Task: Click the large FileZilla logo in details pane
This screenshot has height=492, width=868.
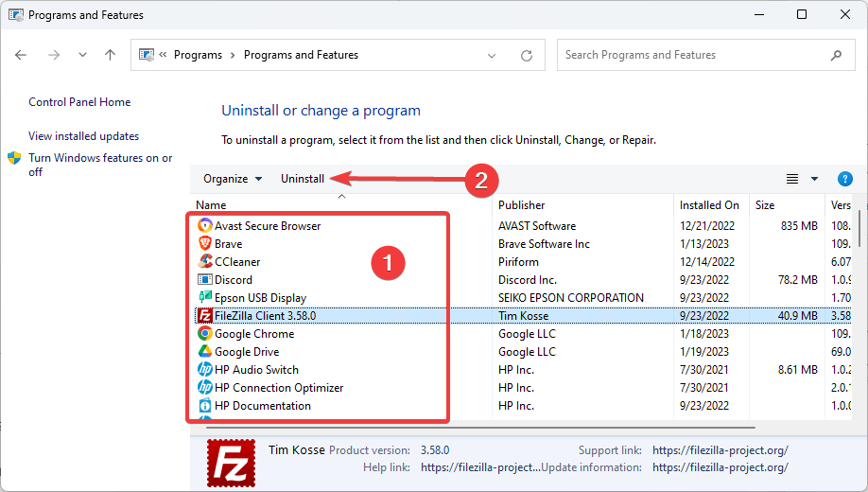Action: pyautogui.click(x=231, y=464)
